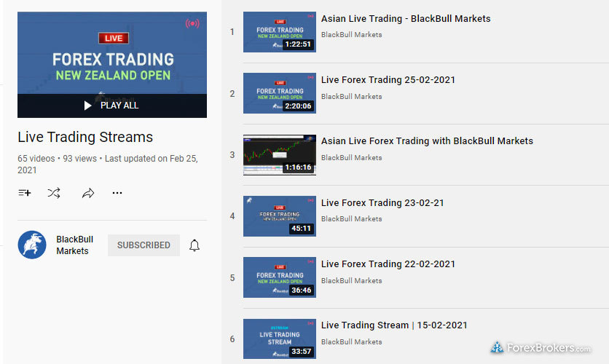Open the three-dots more options menu

pos(117,193)
